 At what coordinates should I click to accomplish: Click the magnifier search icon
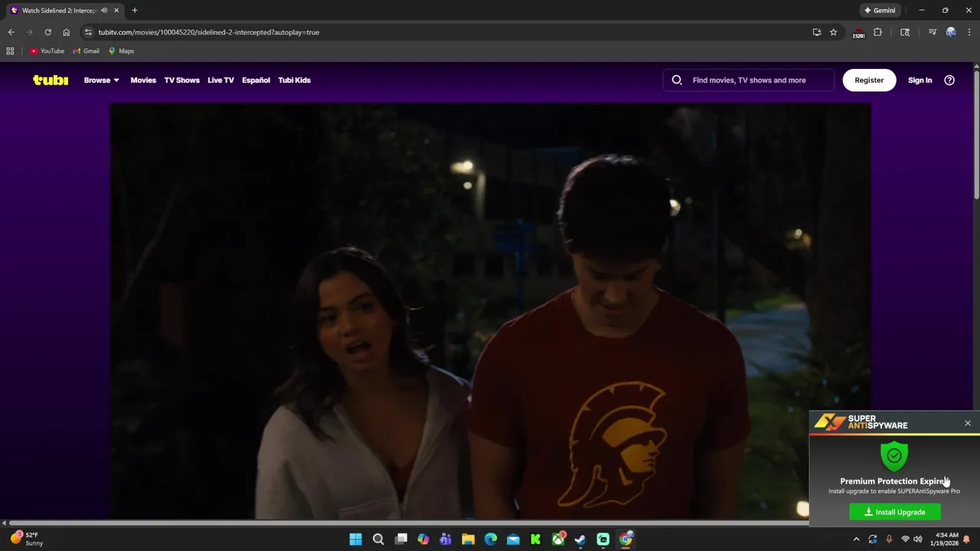(x=677, y=80)
